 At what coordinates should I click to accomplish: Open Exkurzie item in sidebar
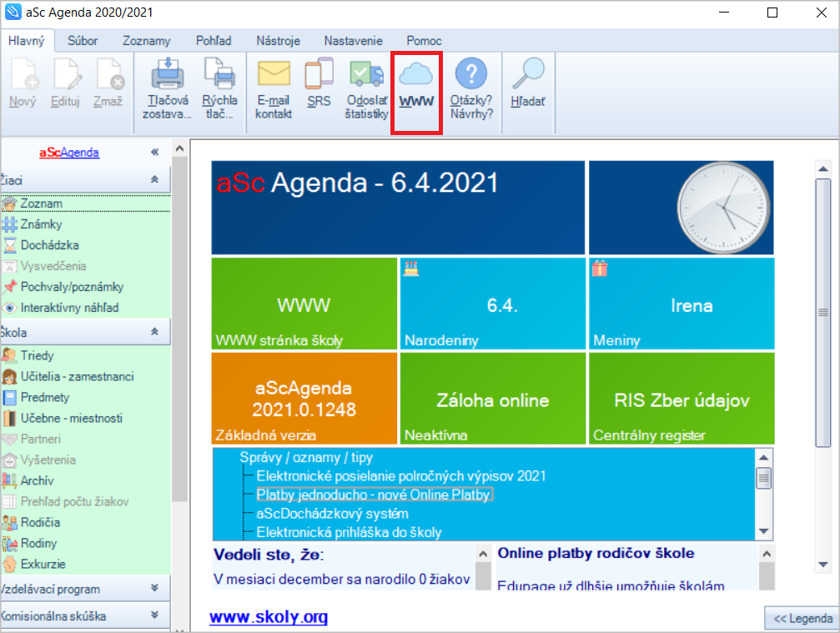click(x=43, y=565)
